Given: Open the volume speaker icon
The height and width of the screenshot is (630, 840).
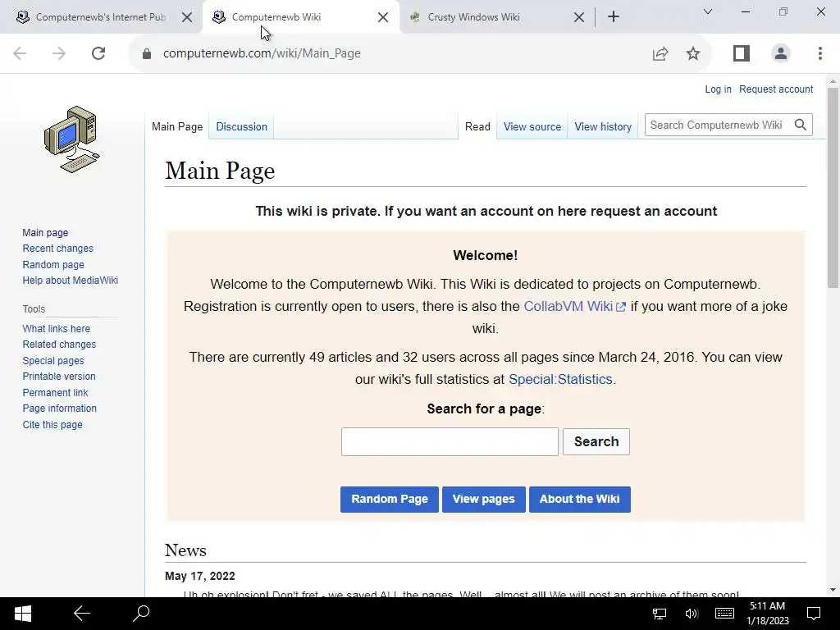Looking at the screenshot, I should point(692,614).
